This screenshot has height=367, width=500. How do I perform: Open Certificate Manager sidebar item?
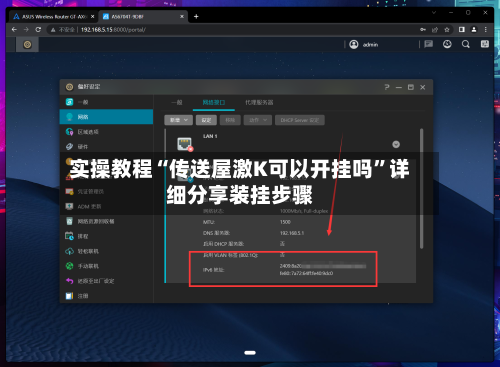click(x=106, y=191)
